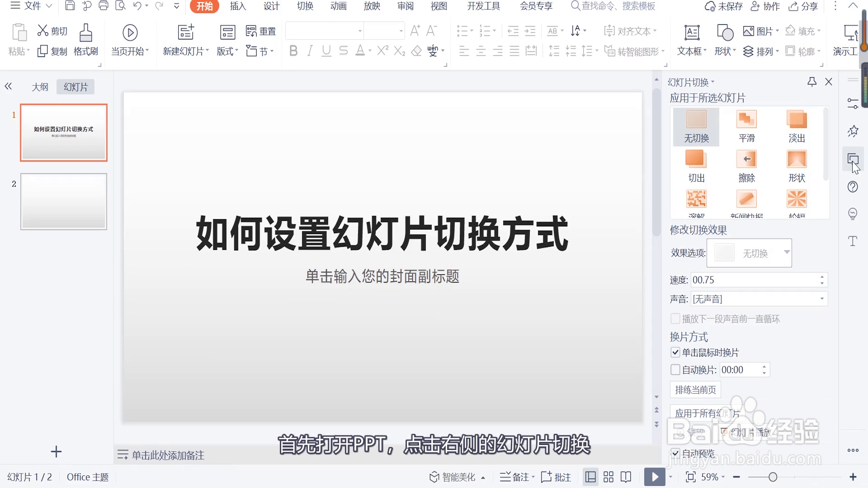Select the 擦除 wipe transition
The image size is (868, 488).
coord(746,160)
